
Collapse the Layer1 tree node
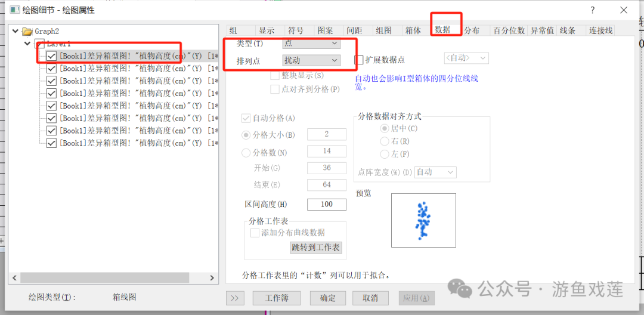27,44
